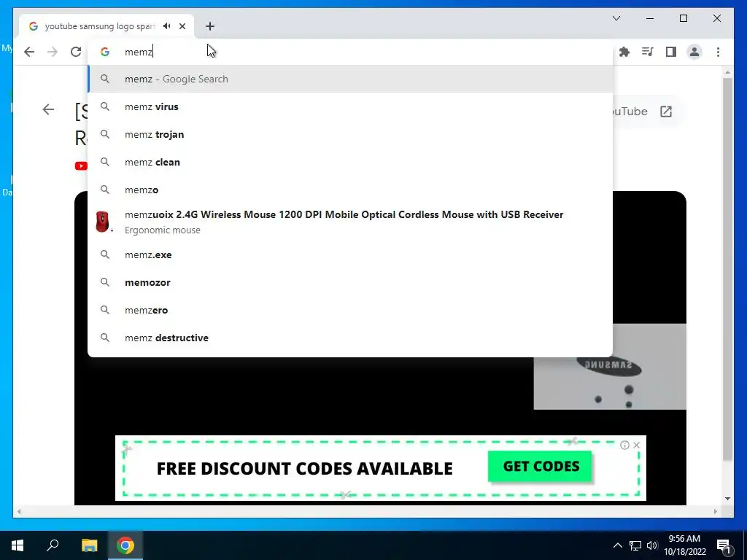
Task: Maximize the Chrome window
Action: [x=683, y=18]
